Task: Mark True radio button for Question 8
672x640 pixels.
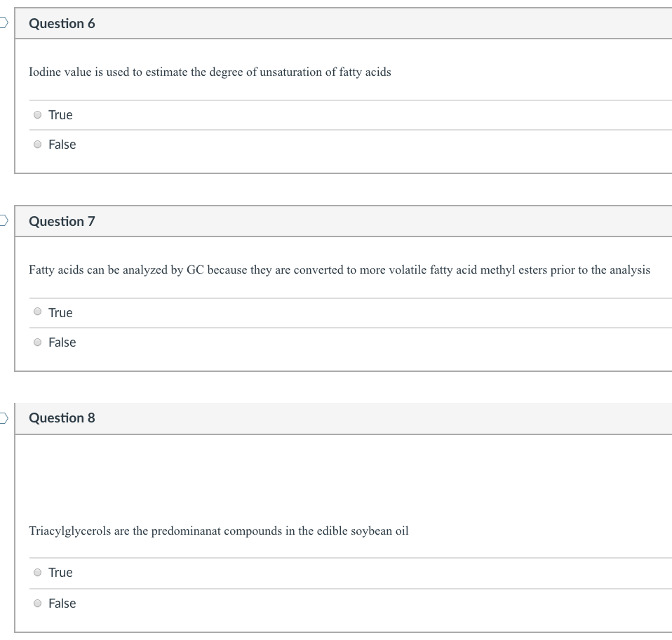Action: [x=37, y=573]
